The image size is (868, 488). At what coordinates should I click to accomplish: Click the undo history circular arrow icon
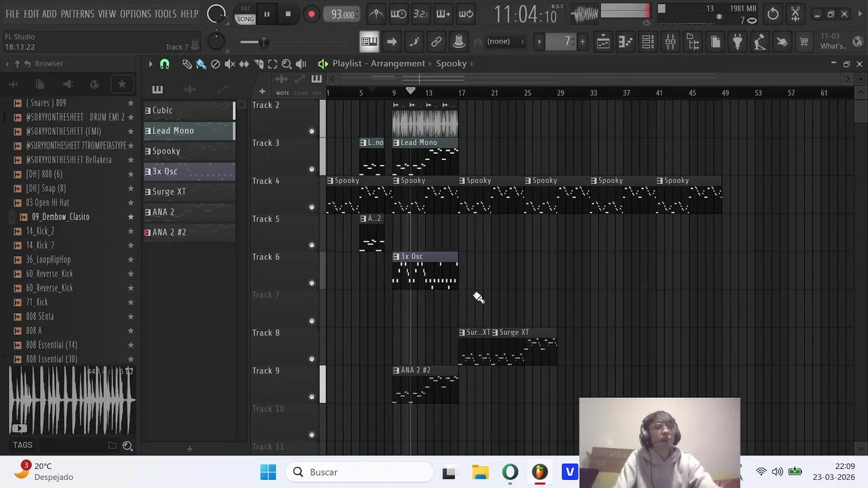tap(773, 14)
